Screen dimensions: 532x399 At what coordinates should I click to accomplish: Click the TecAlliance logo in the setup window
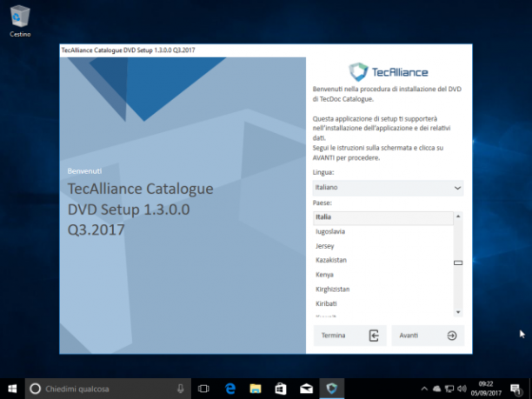click(389, 72)
